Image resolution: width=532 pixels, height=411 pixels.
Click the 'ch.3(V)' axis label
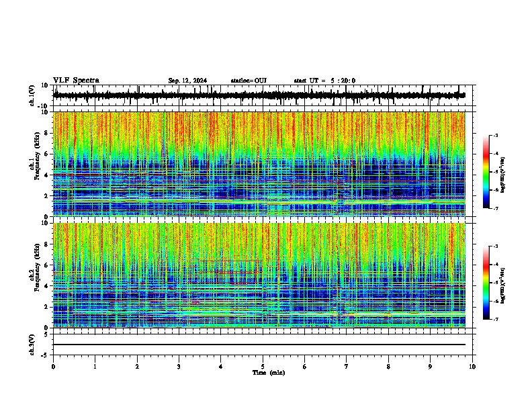click(x=32, y=345)
